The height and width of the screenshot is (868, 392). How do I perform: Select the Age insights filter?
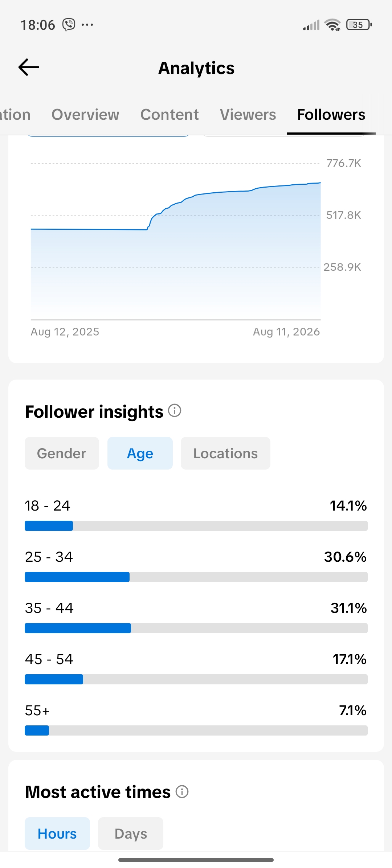tap(140, 453)
